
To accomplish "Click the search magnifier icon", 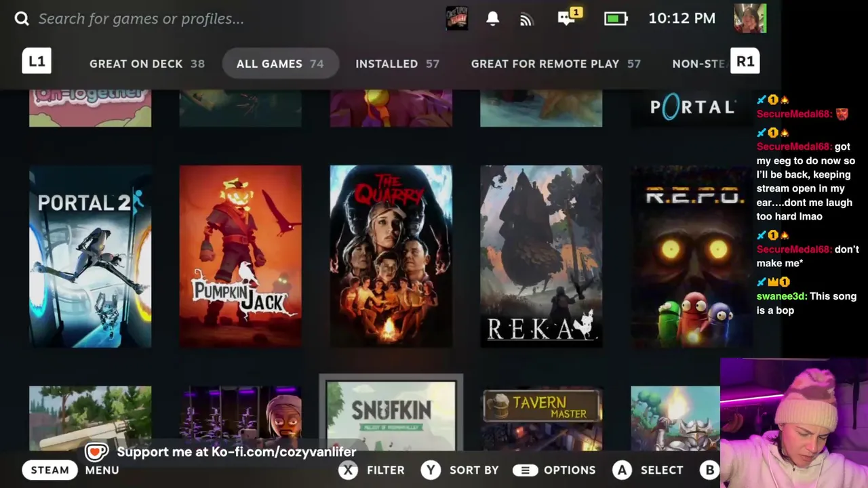I will tap(22, 18).
